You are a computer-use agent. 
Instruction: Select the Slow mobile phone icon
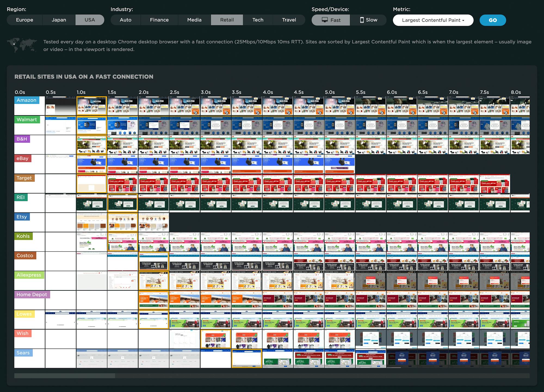pos(362,20)
